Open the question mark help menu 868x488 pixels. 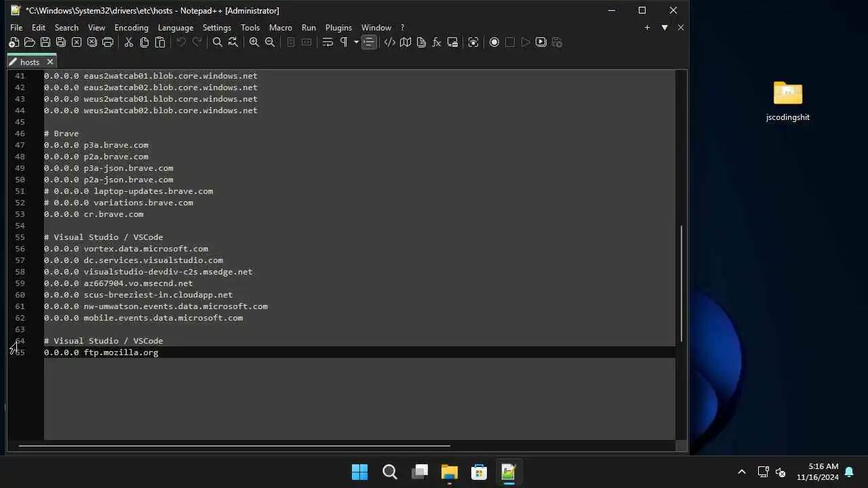402,28
